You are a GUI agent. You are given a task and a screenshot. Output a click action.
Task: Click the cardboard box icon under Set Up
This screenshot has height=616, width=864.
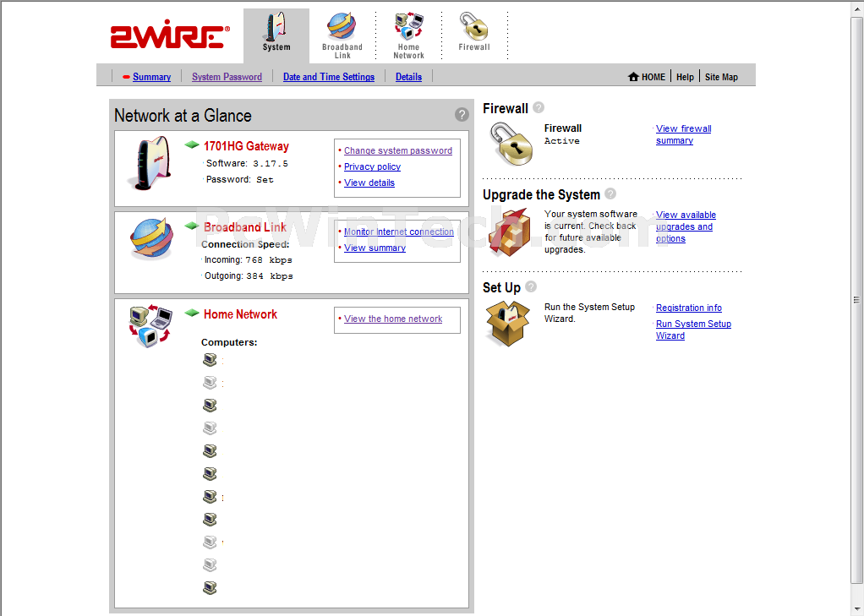coord(507,324)
